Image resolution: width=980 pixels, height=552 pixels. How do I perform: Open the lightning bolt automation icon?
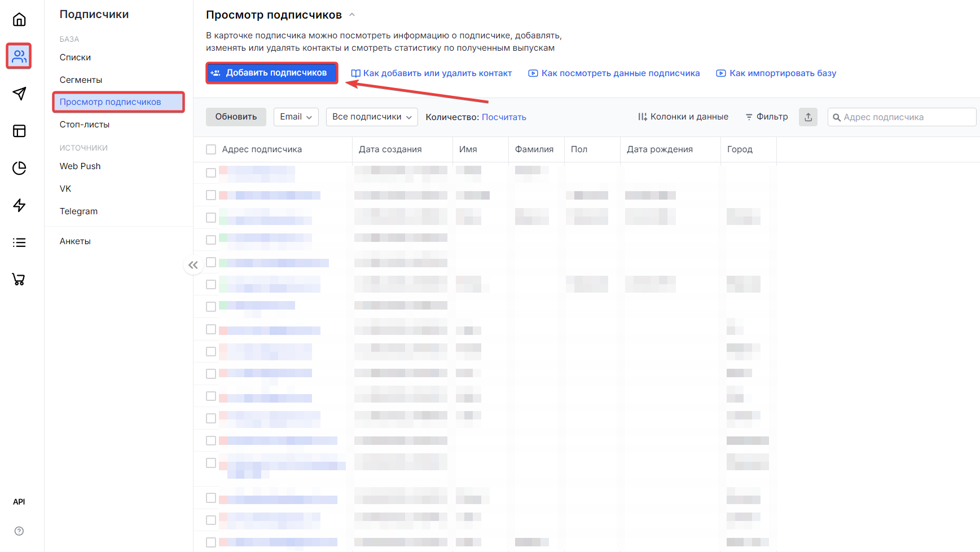coord(19,205)
